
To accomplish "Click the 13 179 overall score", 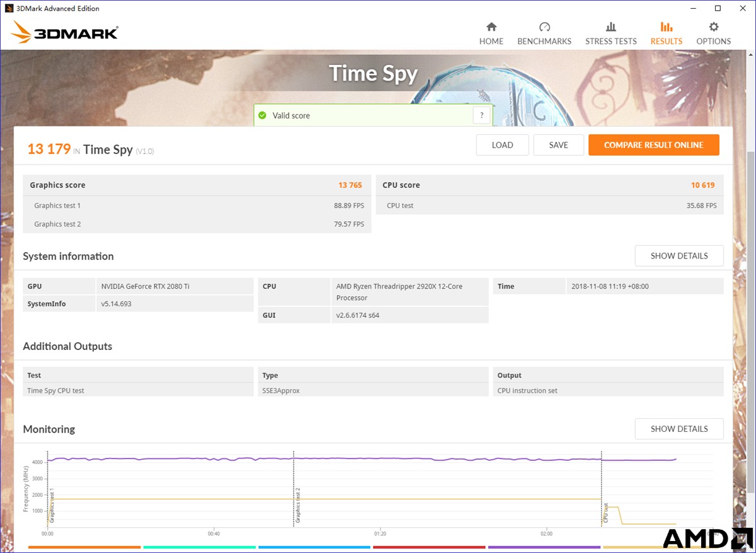I will 49,149.
